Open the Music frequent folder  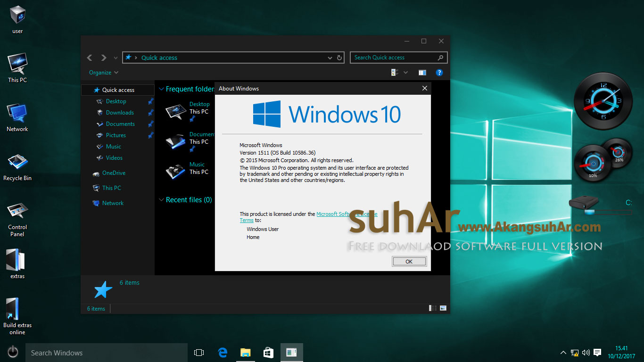click(189, 172)
